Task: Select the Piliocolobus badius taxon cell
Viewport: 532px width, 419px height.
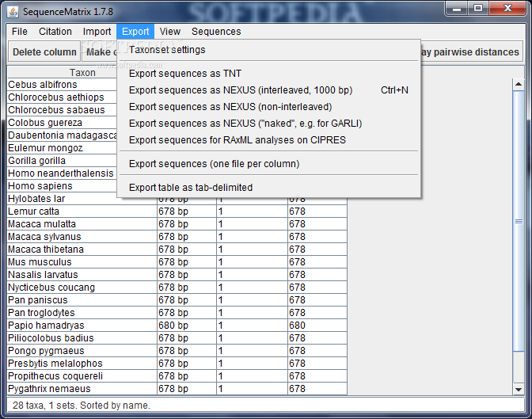Action: [x=82, y=338]
